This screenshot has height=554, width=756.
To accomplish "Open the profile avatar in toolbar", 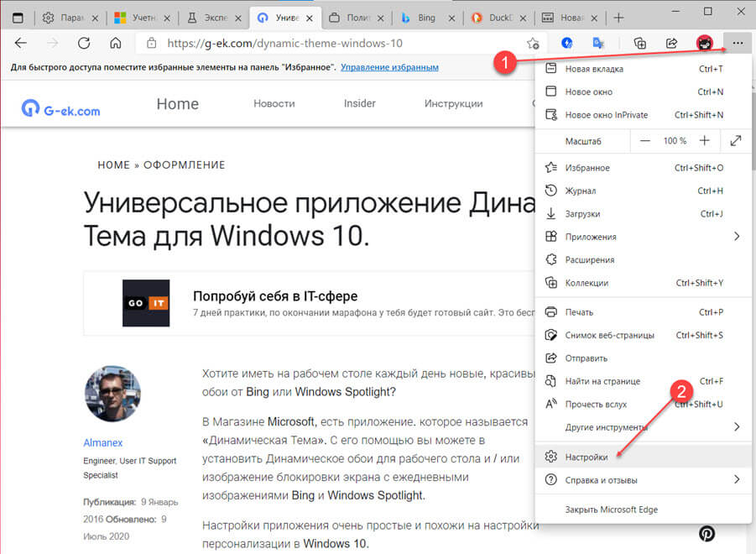I will [x=705, y=44].
